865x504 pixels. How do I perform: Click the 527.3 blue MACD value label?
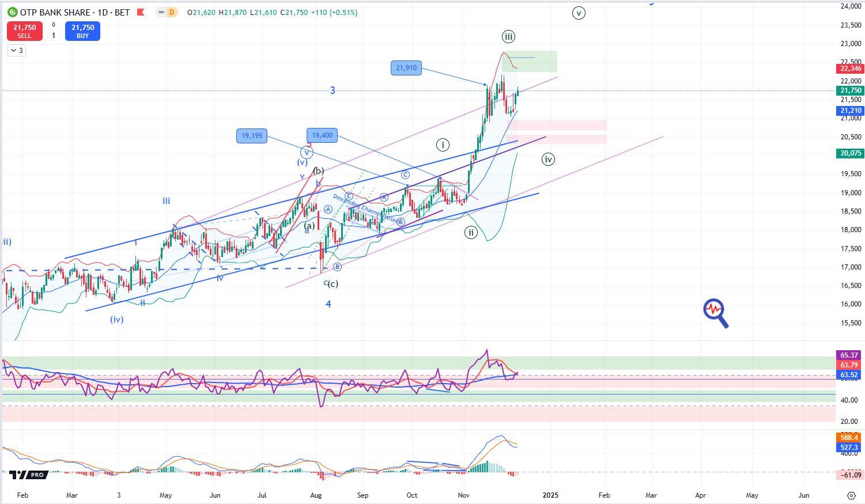tap(849, 448)
